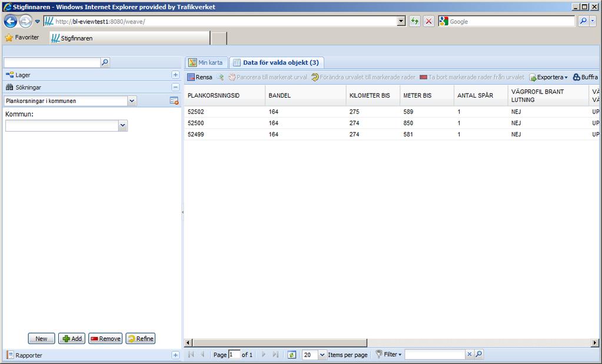Go to the last page of results
This screenshot has height=364, width=602.
275,355
